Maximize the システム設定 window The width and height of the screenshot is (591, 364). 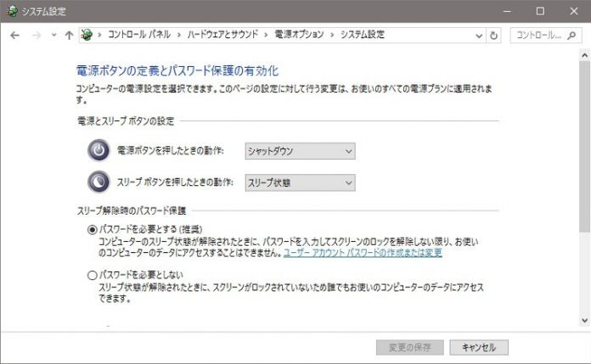(540, 11)
